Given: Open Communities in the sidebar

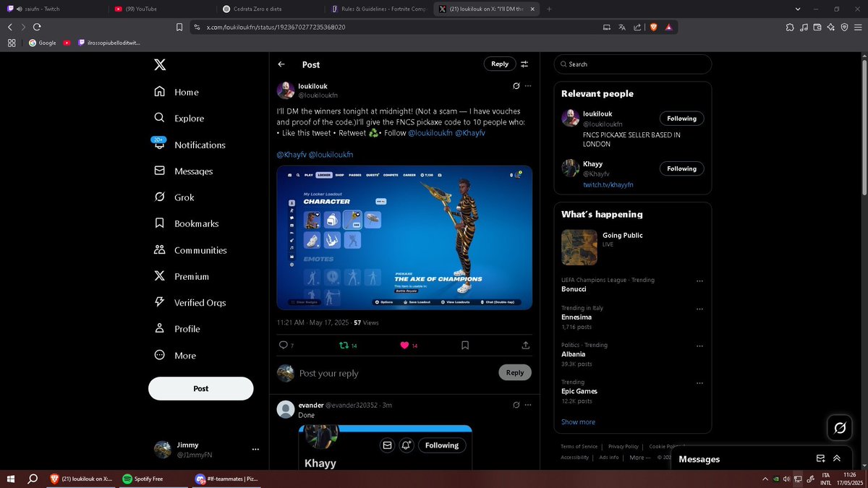Looking at the screenshot, I should (190, 250).
